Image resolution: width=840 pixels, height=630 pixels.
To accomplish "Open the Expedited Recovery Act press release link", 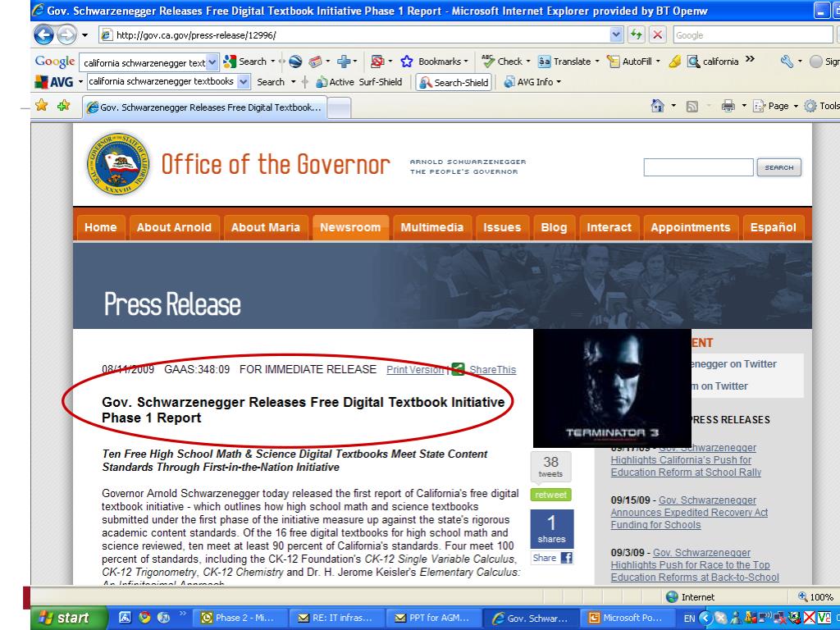I will coord(689,512).
